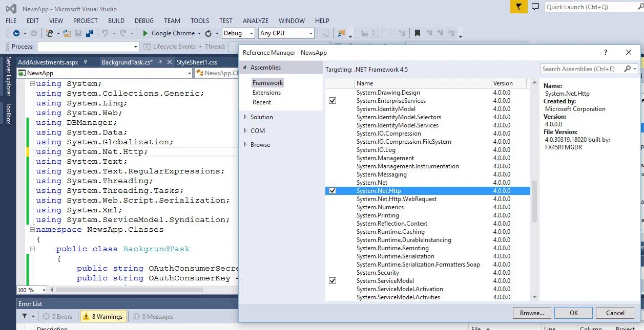Switch to the StyleSheet1.css tab

coord(197,62)
